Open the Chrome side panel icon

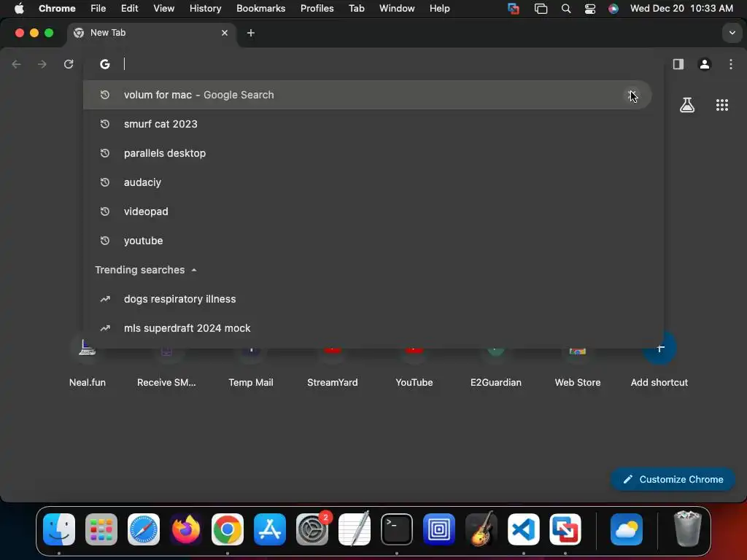pos(678,64)
